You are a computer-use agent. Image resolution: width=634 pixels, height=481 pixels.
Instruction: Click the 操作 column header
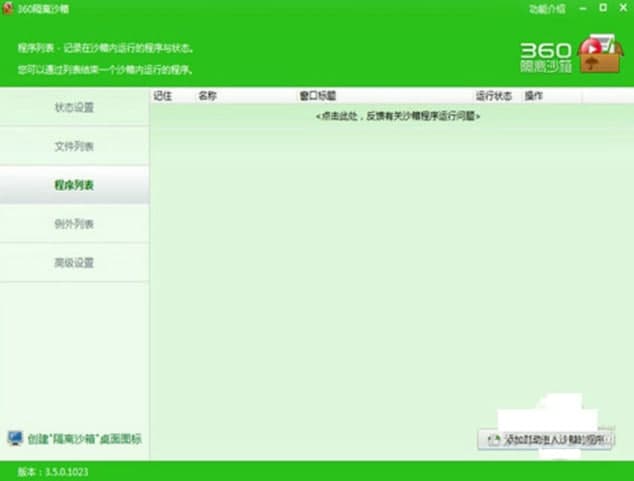click(534, 96)
